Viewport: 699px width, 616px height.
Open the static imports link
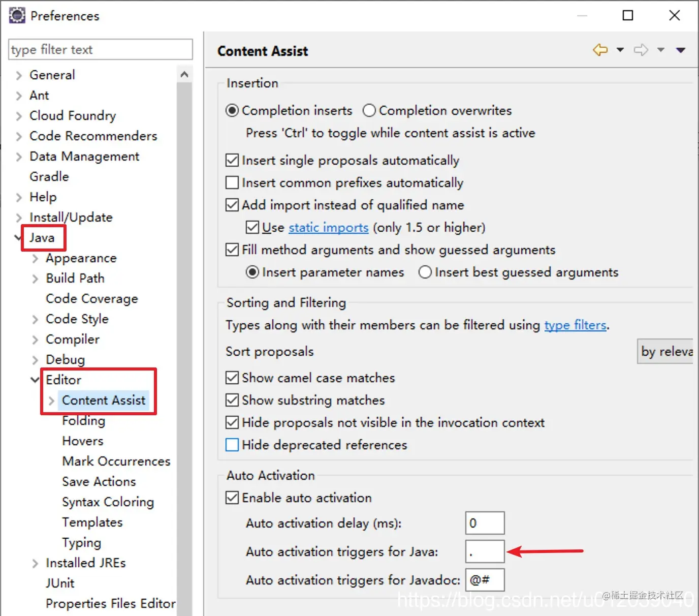tap(329, 227)
